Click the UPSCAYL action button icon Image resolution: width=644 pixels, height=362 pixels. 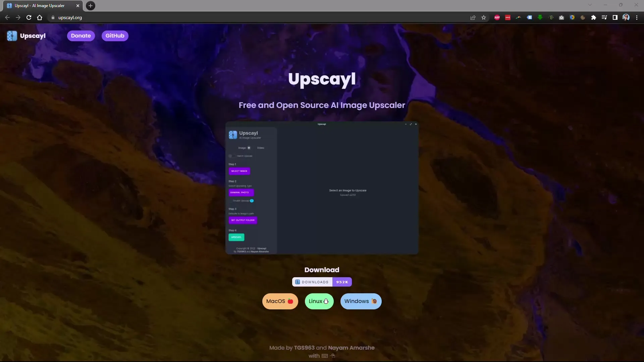click(236, 237)
